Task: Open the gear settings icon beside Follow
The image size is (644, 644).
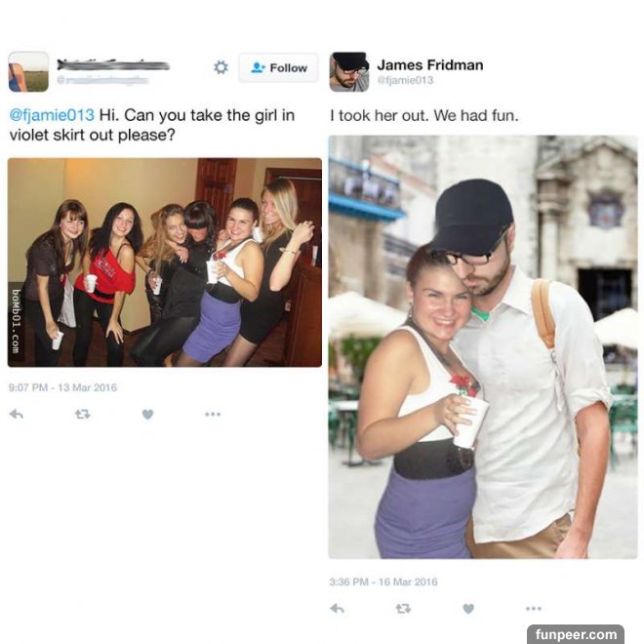Action: tap(221, 67)
